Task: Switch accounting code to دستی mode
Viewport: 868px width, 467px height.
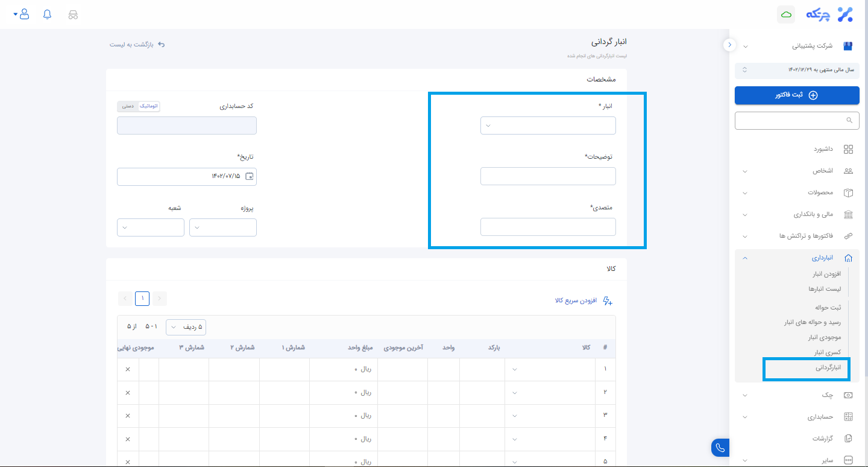Action: tap(128, 106)
